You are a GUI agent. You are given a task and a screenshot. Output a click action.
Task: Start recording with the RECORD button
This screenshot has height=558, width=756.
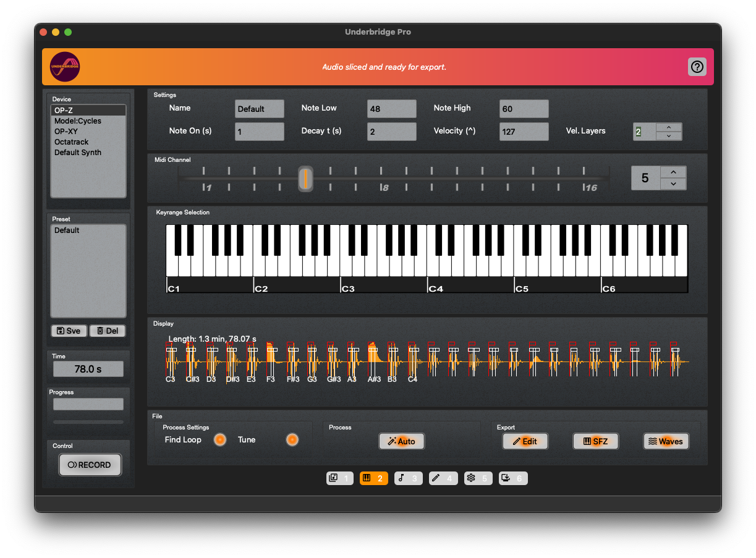[90, 465]
